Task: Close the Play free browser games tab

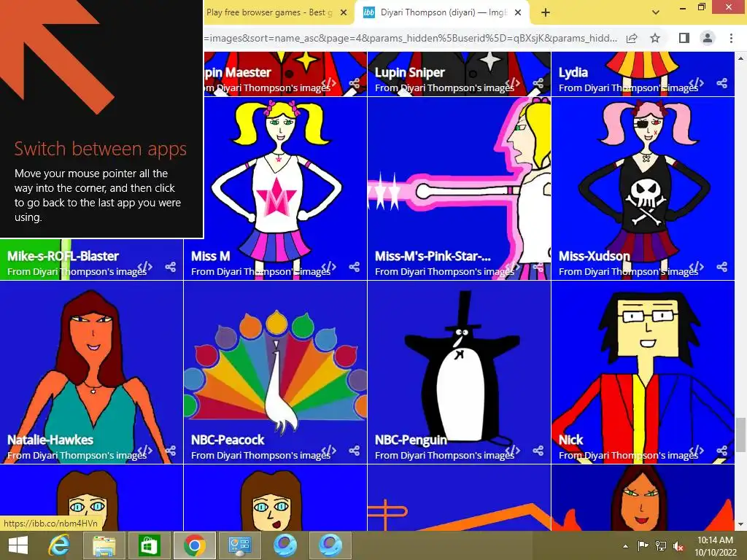Action: pos(344,12)
